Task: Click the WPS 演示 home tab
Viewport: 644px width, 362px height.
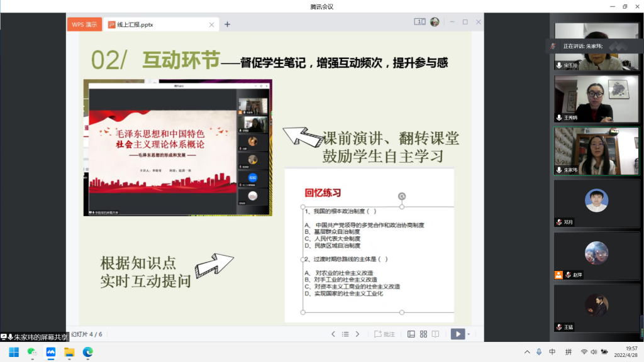Action: 84,25
